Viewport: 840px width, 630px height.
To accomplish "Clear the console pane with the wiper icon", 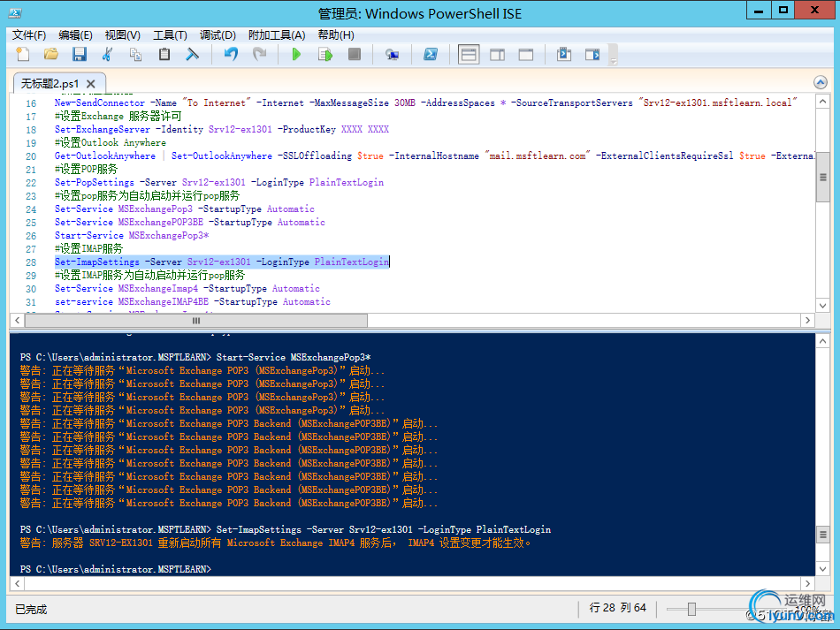I will click(x=193, y=54).
